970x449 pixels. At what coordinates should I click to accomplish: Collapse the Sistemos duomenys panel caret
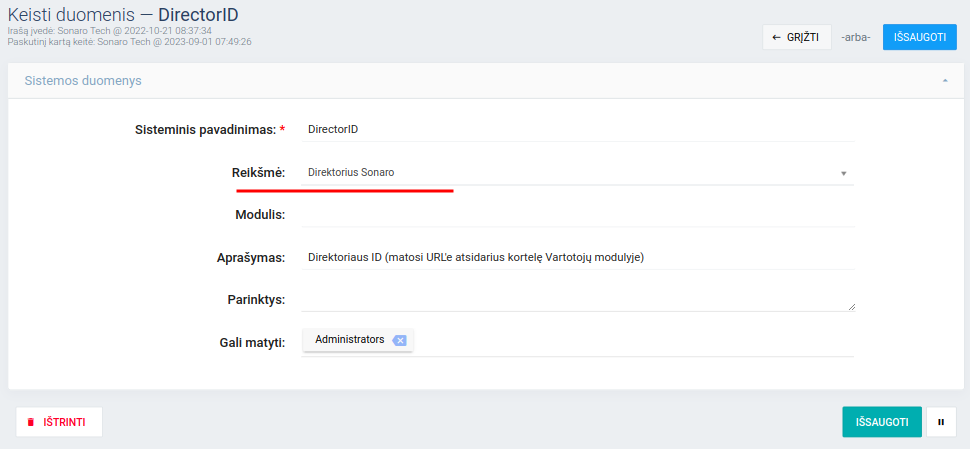click(945, 80)
